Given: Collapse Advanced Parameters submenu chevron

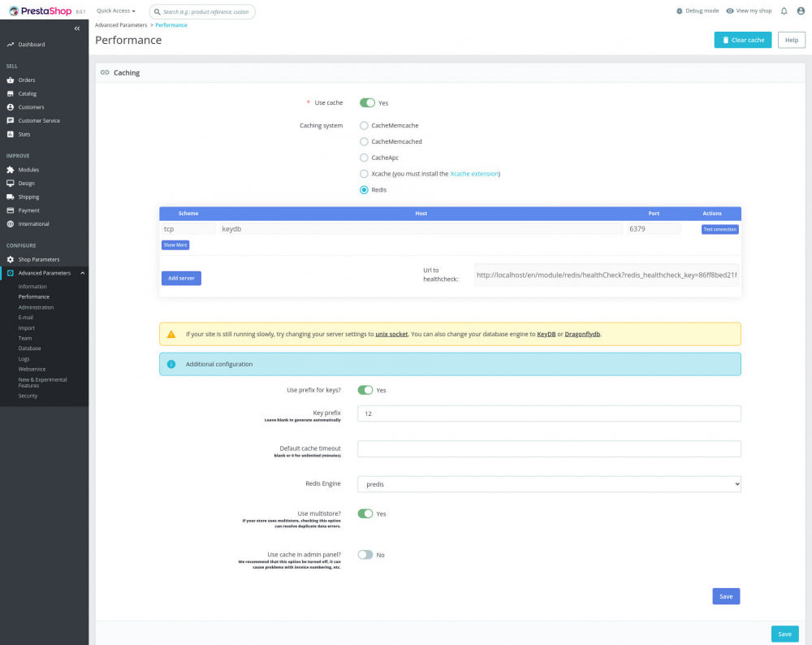Looking at the screenshot, I should coord(82,273).
